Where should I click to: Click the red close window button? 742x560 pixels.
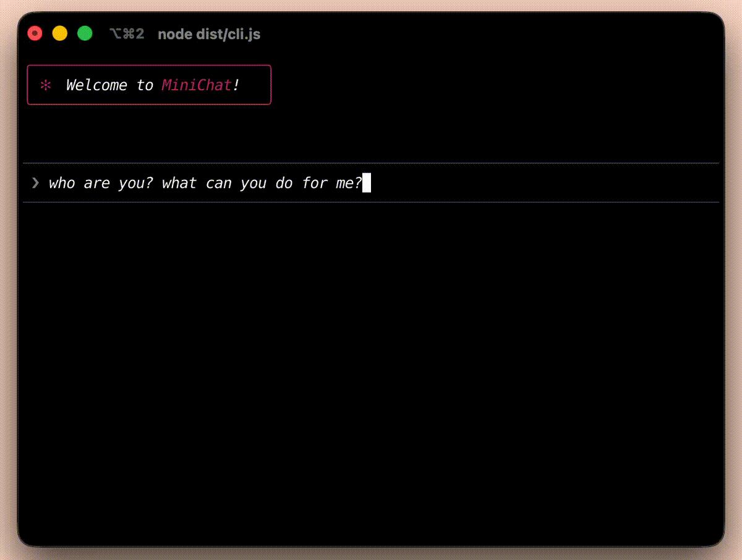35,33
